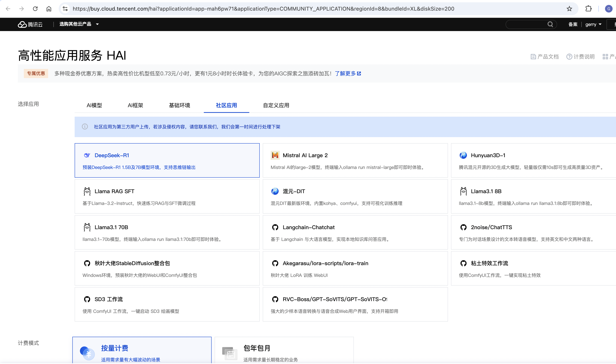
Task: Click the Mistral AI Large 2 logo icon
Action: tap(275, 155)
